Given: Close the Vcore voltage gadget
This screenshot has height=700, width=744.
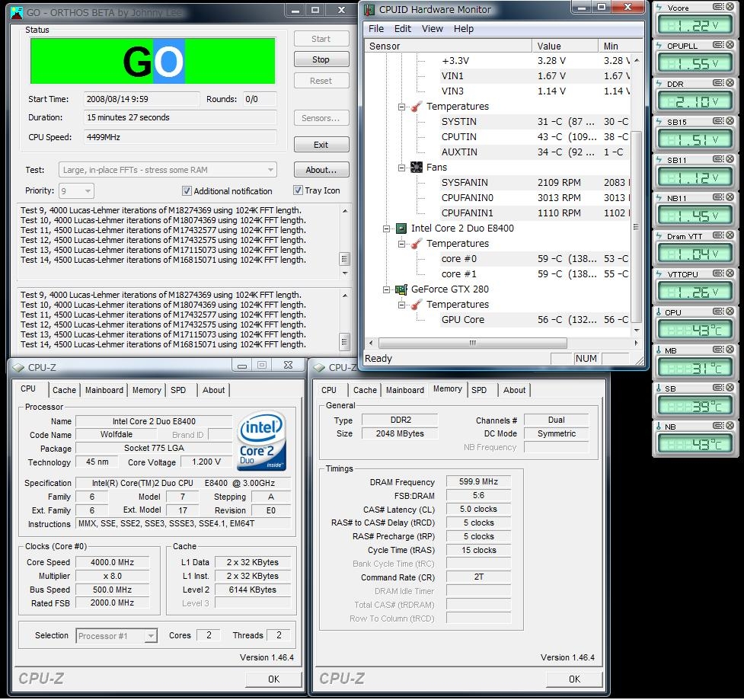Looking at the screenshot, I should pos(729,7).
